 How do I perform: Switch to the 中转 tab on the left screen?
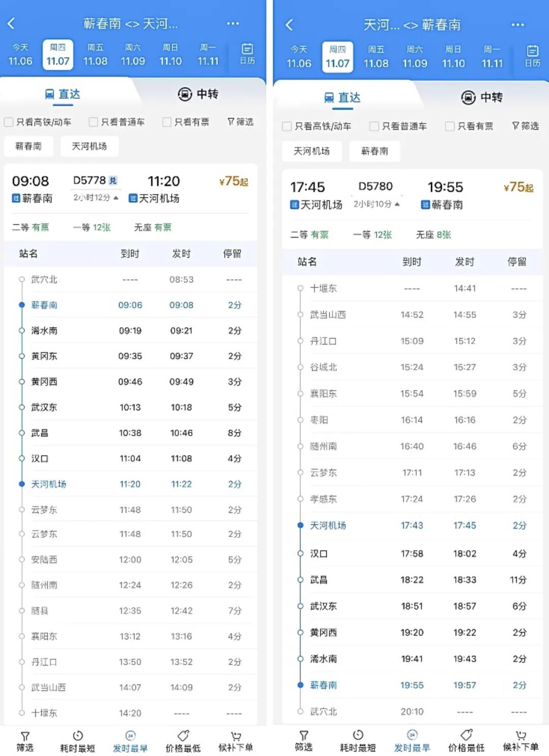click(198, 94)
